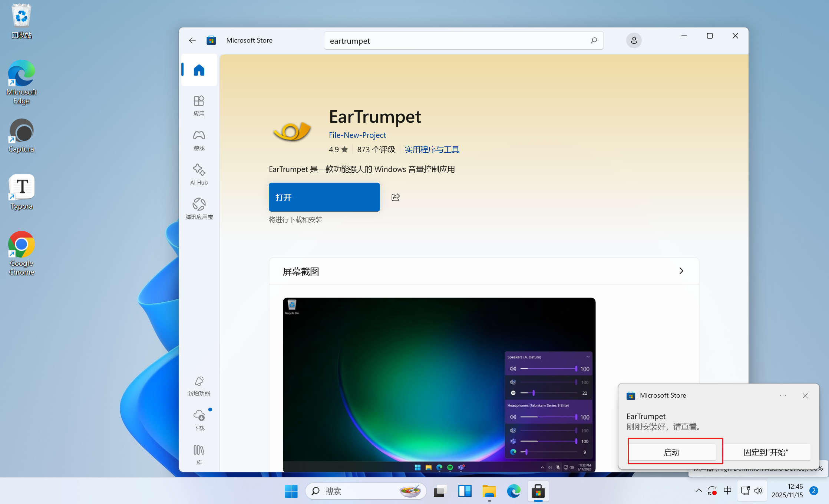Open the Games section in sidebar

[199, 140]
